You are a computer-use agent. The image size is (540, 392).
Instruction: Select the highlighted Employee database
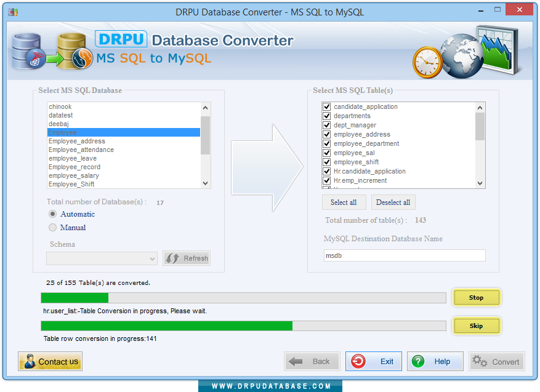click(124, 132)
